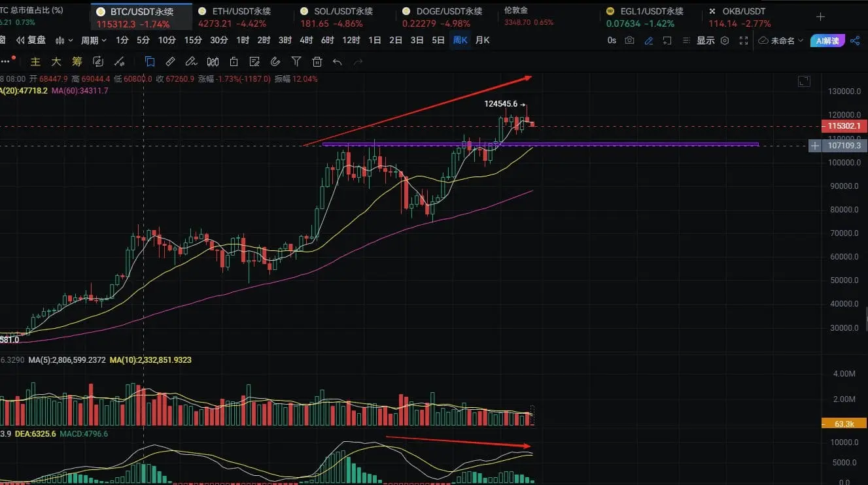Screen dimensions: 868x485
Task: Select the 12时 timeframe
Action: (x=351, y=40)
